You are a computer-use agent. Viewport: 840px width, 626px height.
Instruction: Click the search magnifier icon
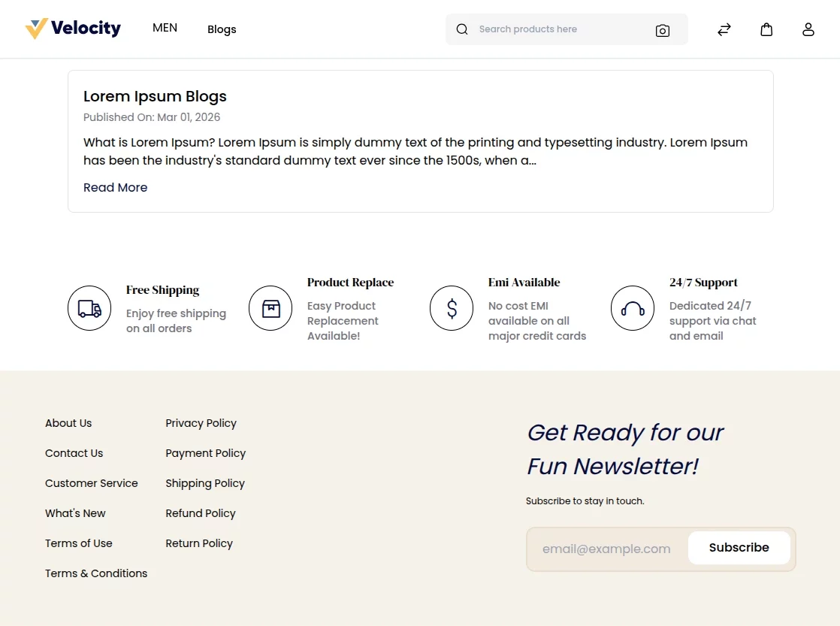[x=461, y=29]
